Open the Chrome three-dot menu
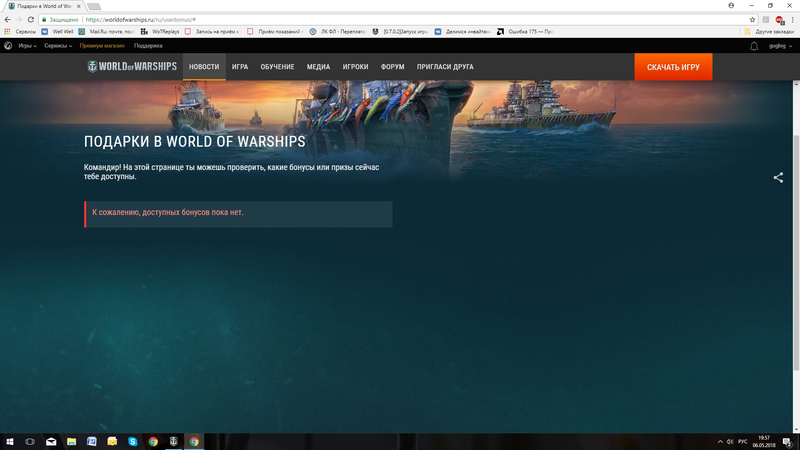800x450 pixels. point(792,19)
